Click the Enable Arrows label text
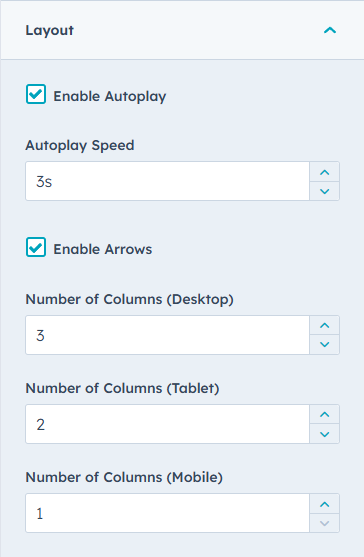The image size is (364, 557). pos(103,249)
